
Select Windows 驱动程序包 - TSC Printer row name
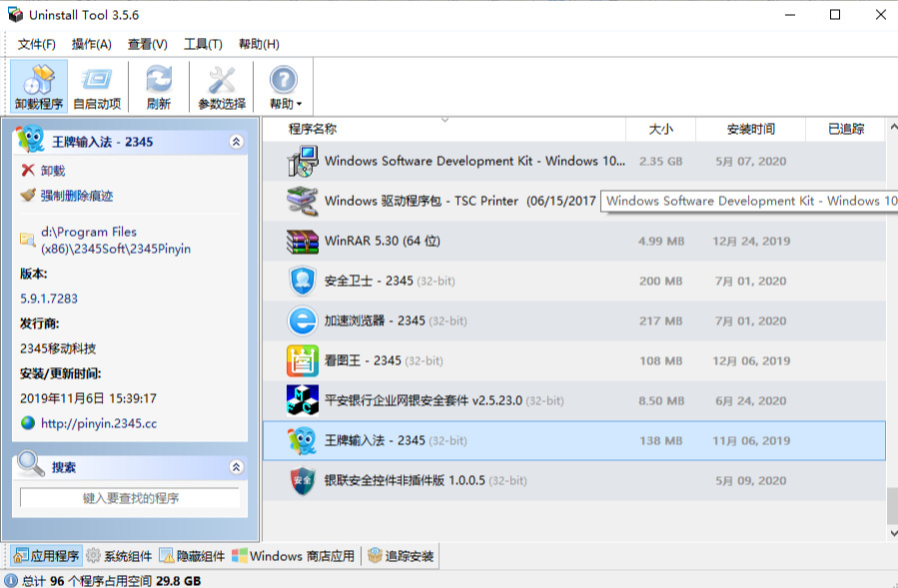(459, 201)
